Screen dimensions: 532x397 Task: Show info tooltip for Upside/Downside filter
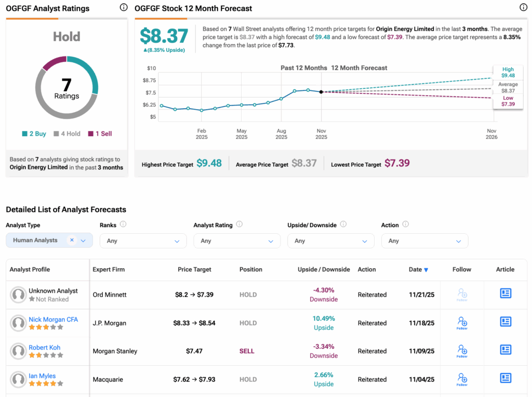[x=343, y=224]
